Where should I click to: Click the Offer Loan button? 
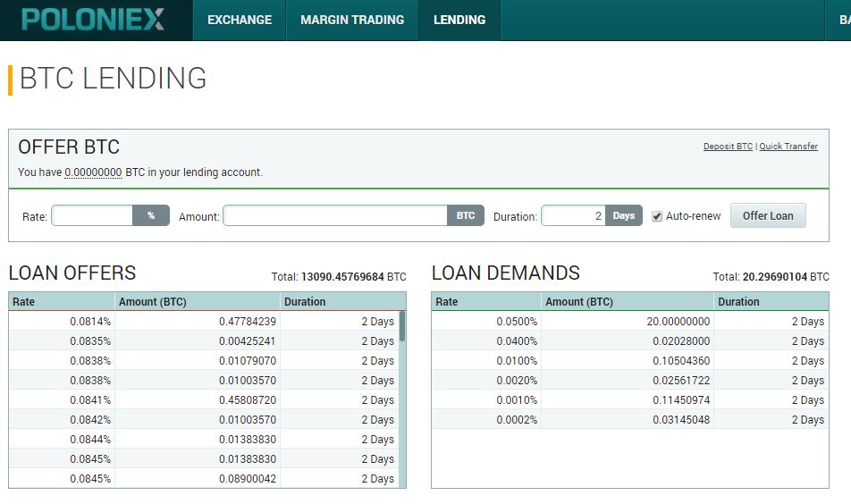tap(768, 215)
